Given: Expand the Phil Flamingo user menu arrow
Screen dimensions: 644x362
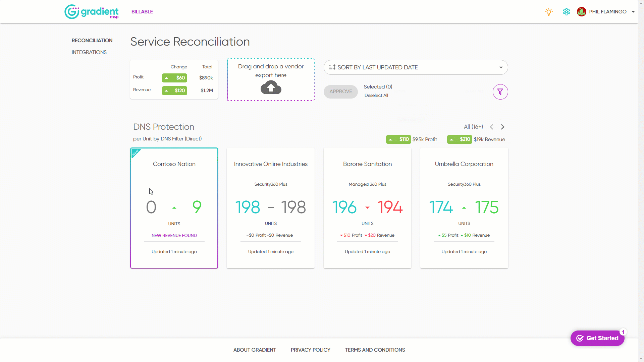Looking at the screenshot, I should [633, 12].
